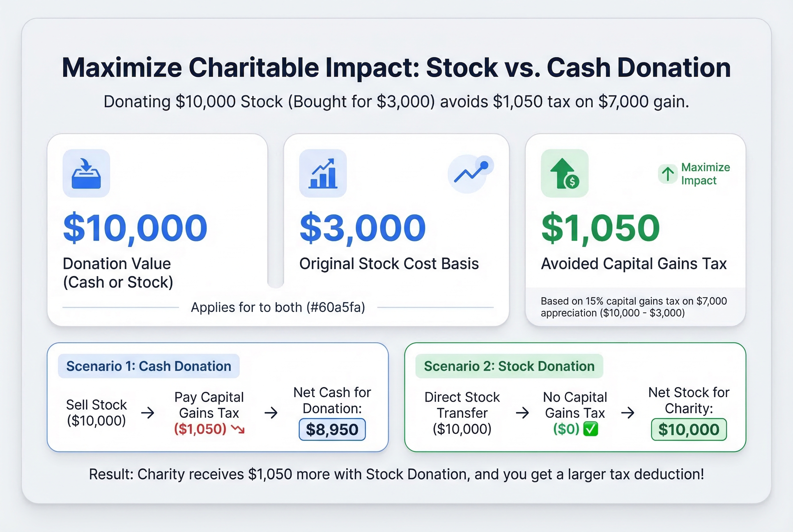Viewport: 793px width, 532px height.
Task: Click the green checkmark beside ($0)
Action: (x=590, y=429)
